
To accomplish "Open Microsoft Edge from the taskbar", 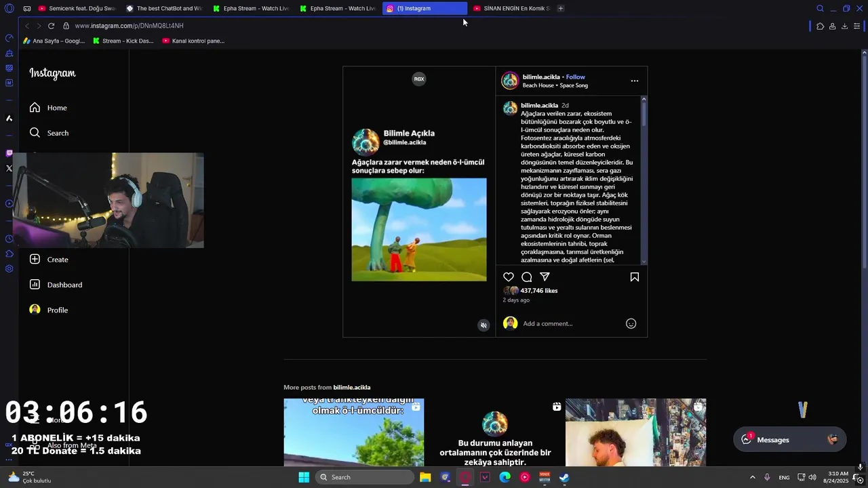I will pyautogui.click(x=505, y=477).
